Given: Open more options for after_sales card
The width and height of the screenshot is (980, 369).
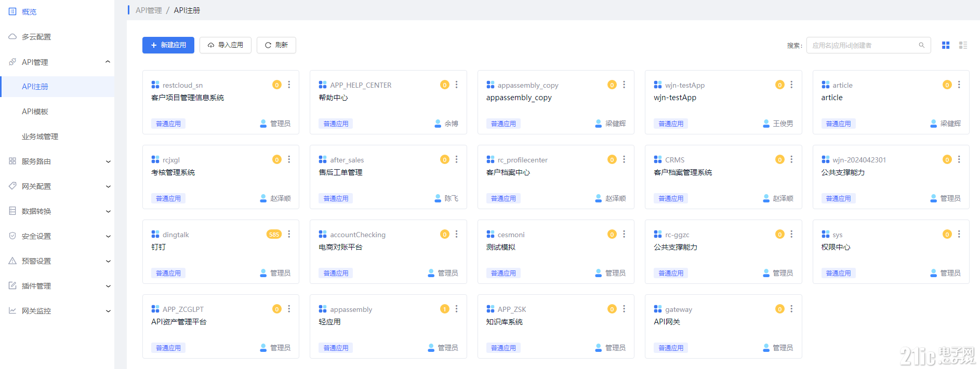Looking at the screenshot, I should point(456,159).
